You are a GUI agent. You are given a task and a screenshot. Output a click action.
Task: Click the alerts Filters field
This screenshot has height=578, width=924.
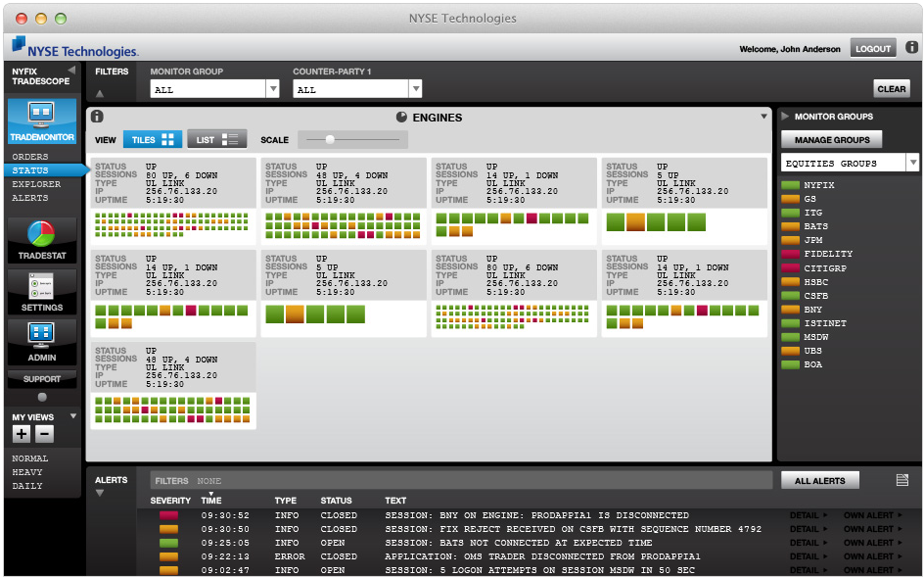pos(461,481)
